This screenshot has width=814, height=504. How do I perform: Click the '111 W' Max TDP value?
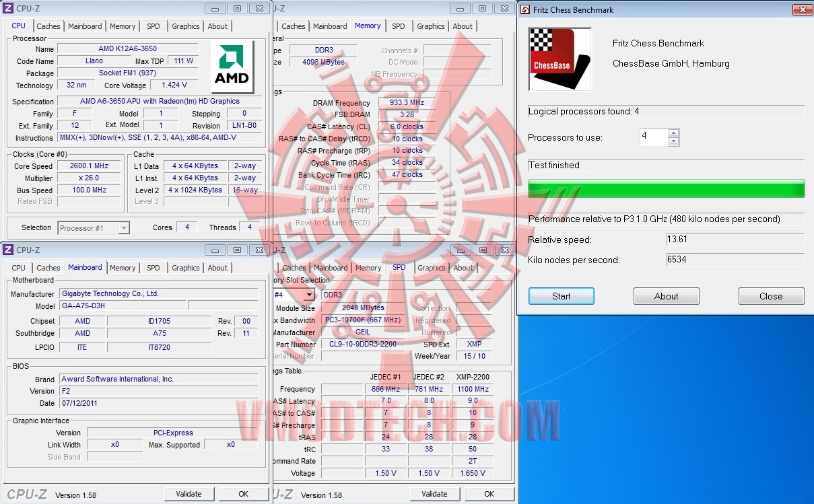[183, 61]
